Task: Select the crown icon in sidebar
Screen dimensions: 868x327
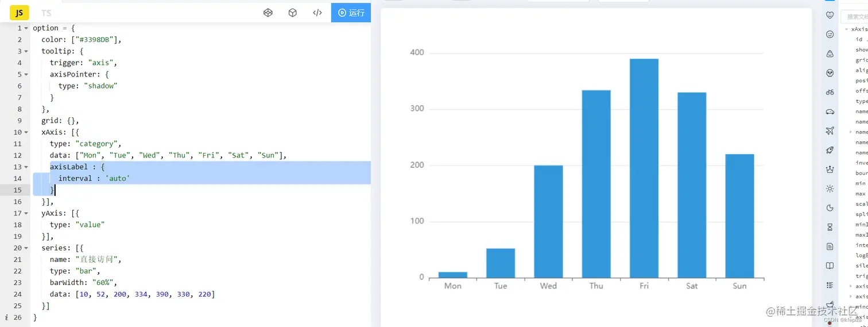Action: pyautogui.click(x=830, y=169)
